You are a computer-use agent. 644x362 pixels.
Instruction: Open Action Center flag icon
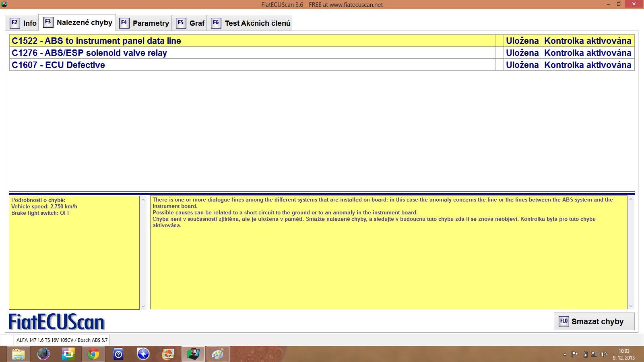575,354
